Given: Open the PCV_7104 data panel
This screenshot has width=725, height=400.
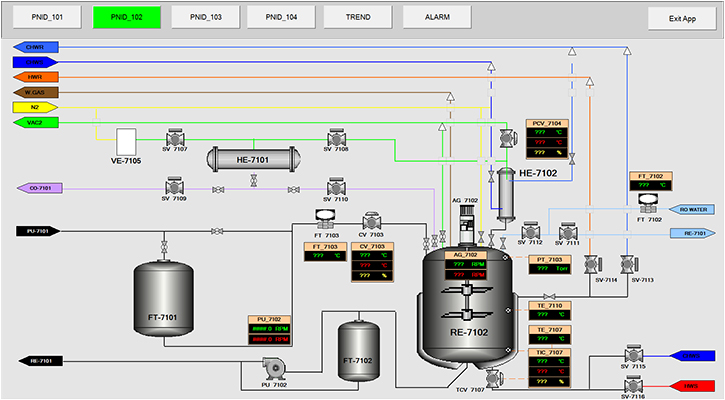Looking at the screenshot, I should pyautogui.click(x=547, y=139).
